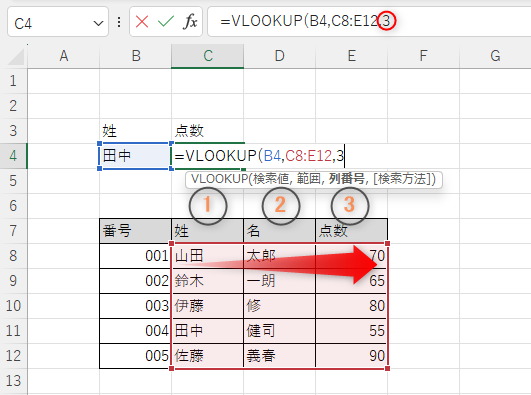
Task: Click the score cell showing 80
Action: tap(352, 306)
